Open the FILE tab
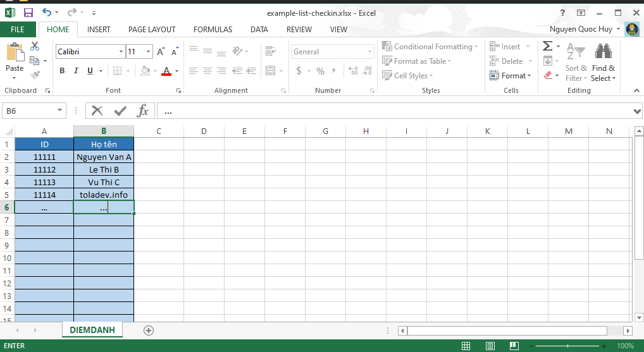Viewport: 644px width, 352px height. click(17, 30)
